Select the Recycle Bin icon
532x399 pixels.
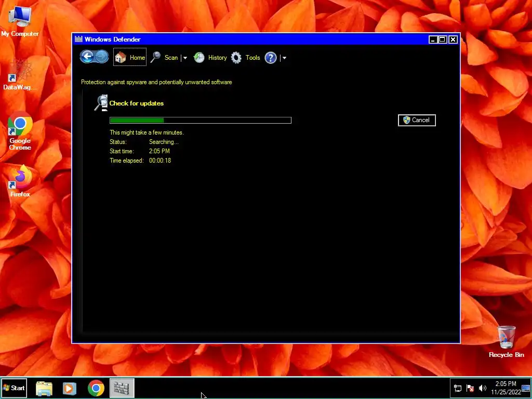coord(507,342)
